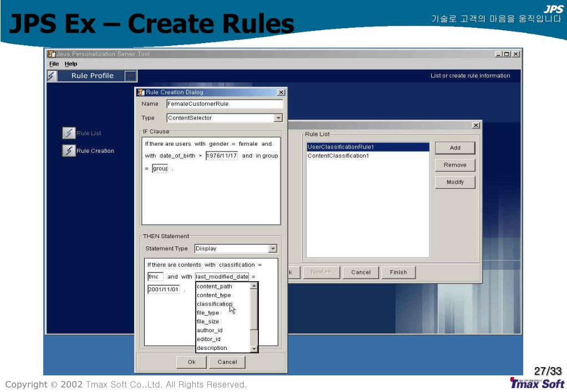Screen dimensions: 567x392
Task: Close the Rule List dialog
Action: tap(476, 125)
